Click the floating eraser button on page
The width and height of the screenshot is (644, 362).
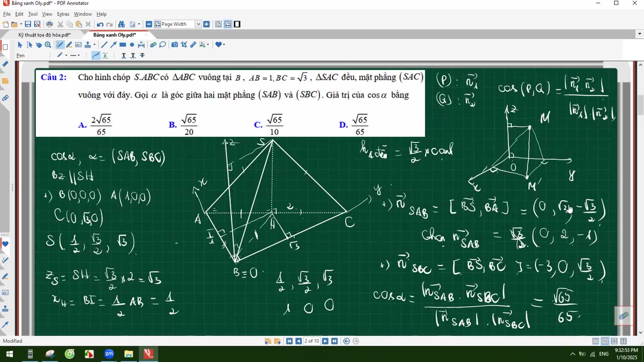pyautogui.click(x=623, y=316)
